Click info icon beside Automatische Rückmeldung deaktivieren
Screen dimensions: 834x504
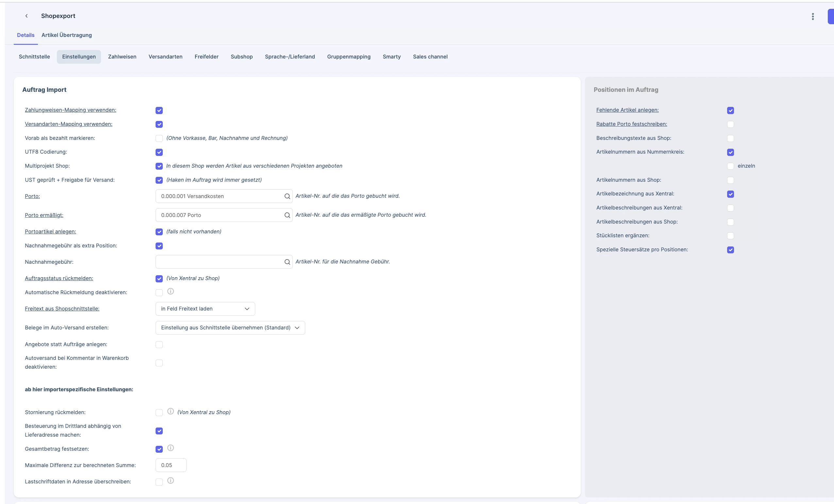coord(171,291)
